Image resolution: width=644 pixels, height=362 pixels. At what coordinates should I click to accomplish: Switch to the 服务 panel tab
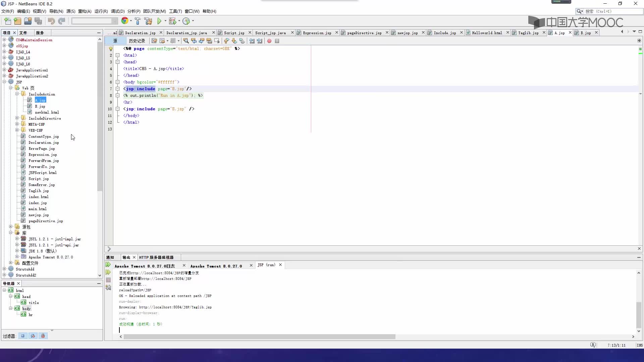tap(40, 33)
